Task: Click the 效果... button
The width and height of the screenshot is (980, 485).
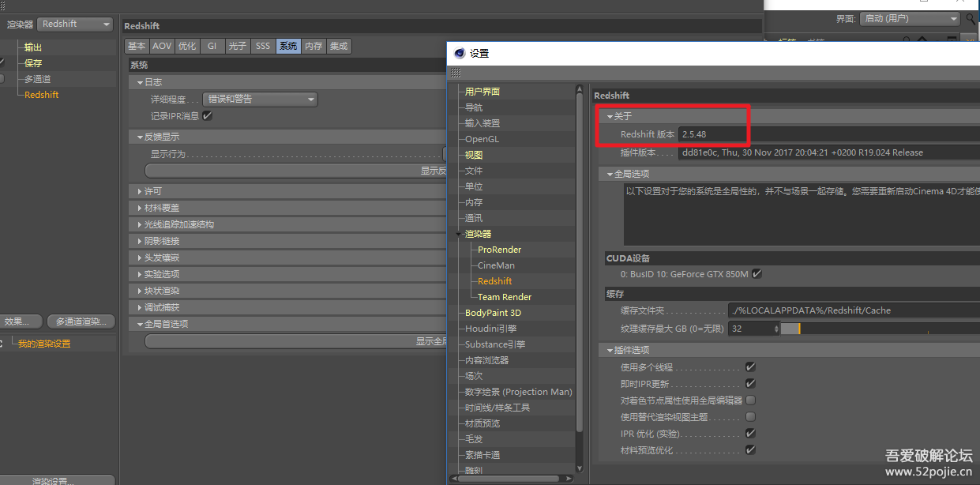Action: pos(21,321)
